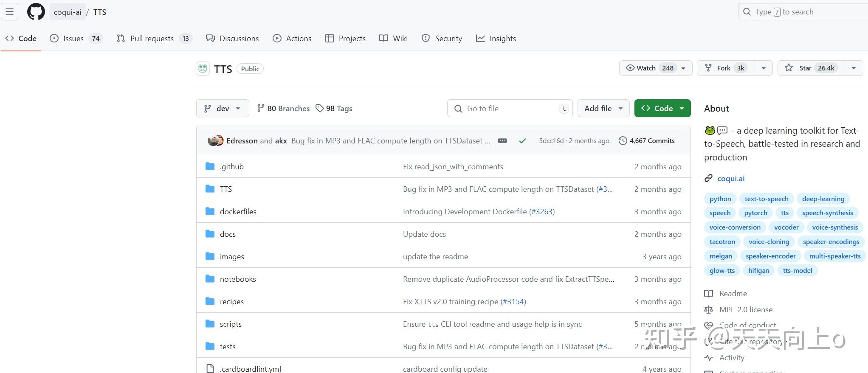View the 98 Tags link
Image resolution: width=868 pixels, height=373 pixels.
click(334, 109)
